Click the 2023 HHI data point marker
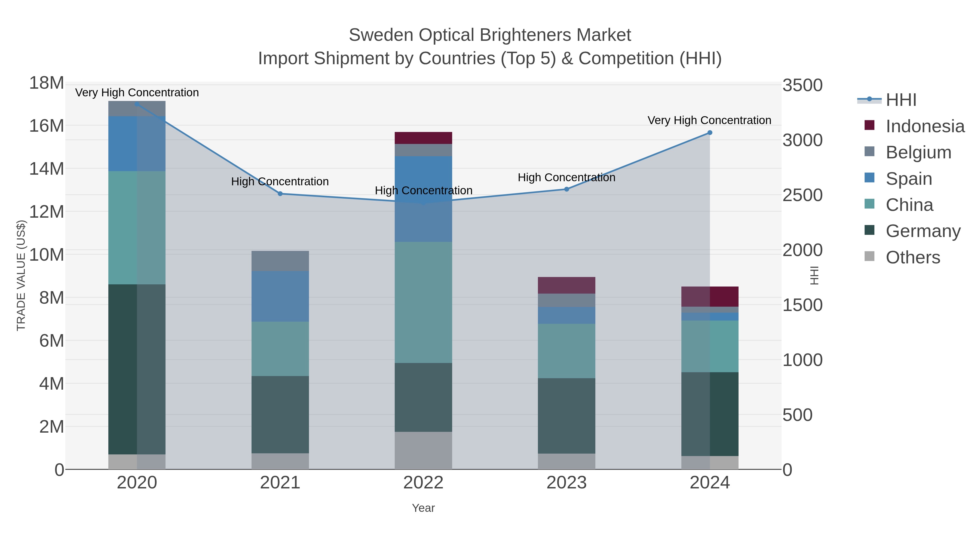980x551 pixels. tap(566, 189)
